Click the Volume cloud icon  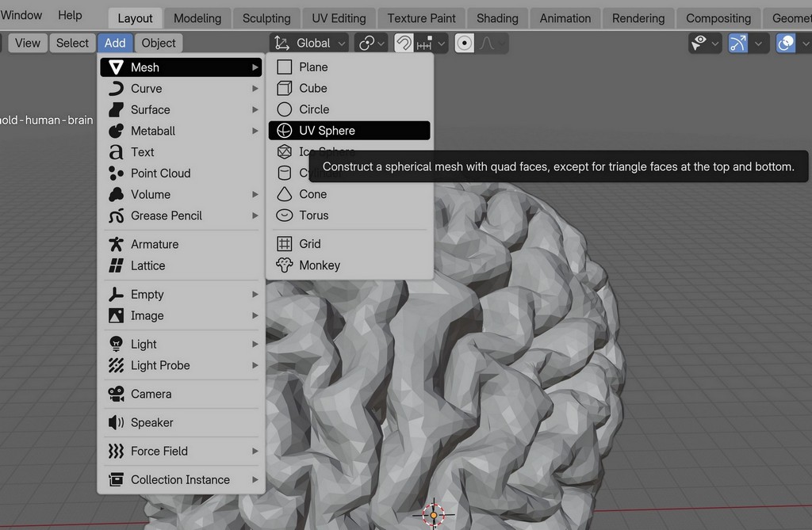pyautogui.click(x=116, y=195)
